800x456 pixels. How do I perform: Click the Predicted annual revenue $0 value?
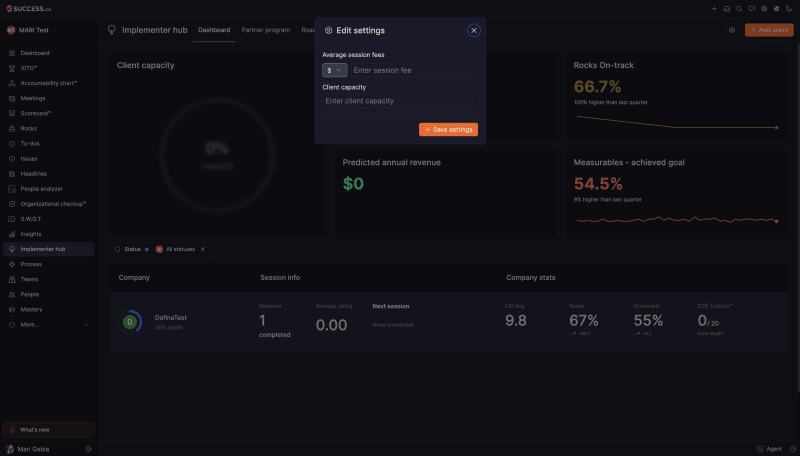353,184
